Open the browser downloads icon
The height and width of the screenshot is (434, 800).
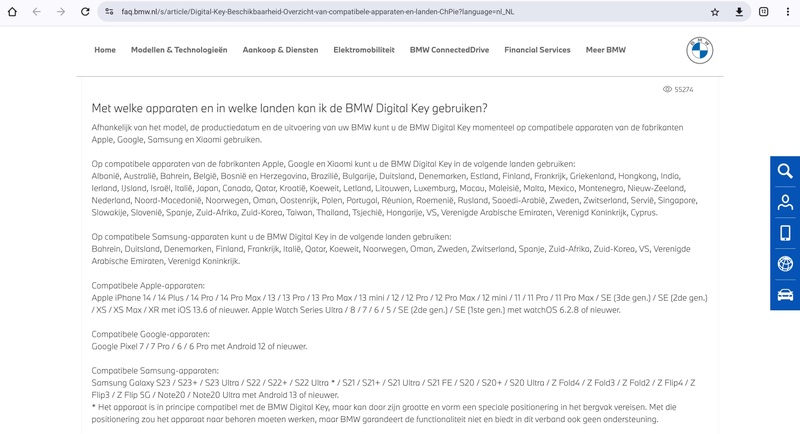click(x=739, y=12)
